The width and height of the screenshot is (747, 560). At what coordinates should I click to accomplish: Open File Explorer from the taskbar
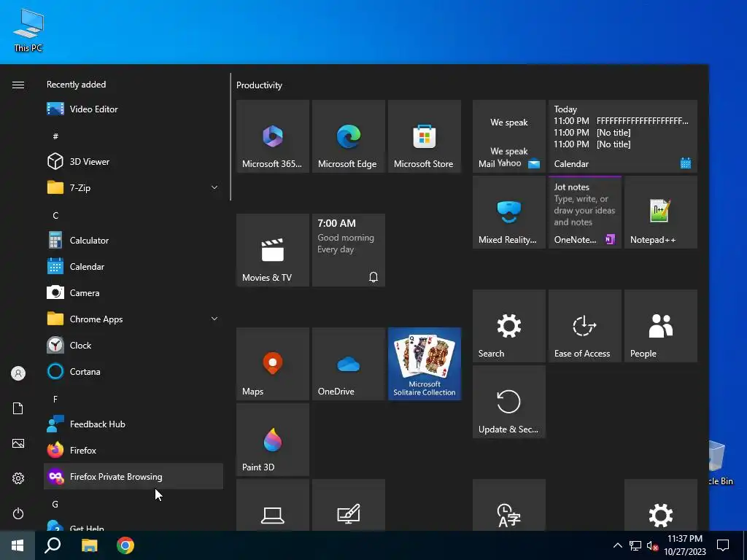click(x=89, y=545)
